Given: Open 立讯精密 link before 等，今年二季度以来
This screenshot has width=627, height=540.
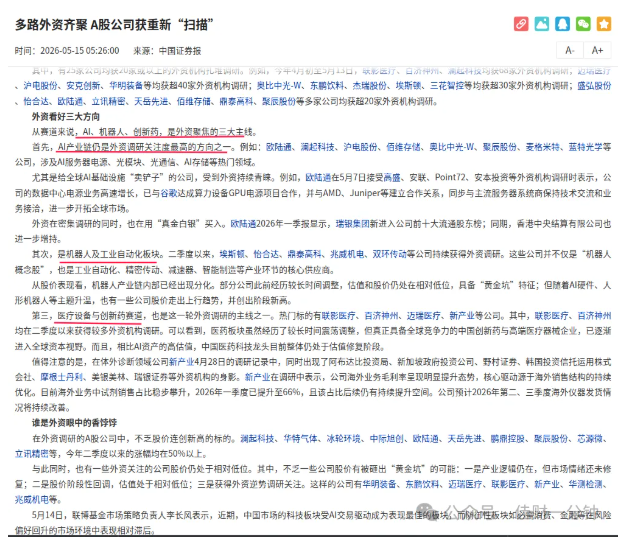Looking at the screenshot, I should (x=32, y=454).
